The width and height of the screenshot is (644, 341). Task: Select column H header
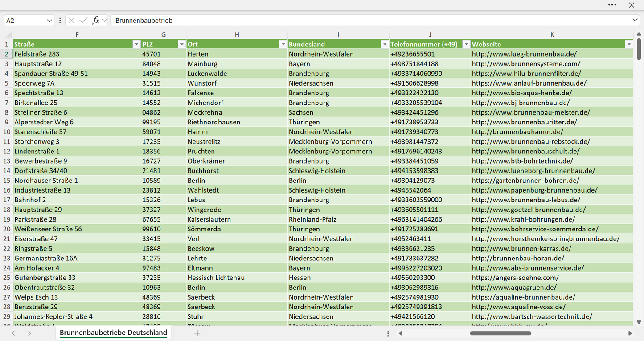pyautogui.click(x=237, y=34)
